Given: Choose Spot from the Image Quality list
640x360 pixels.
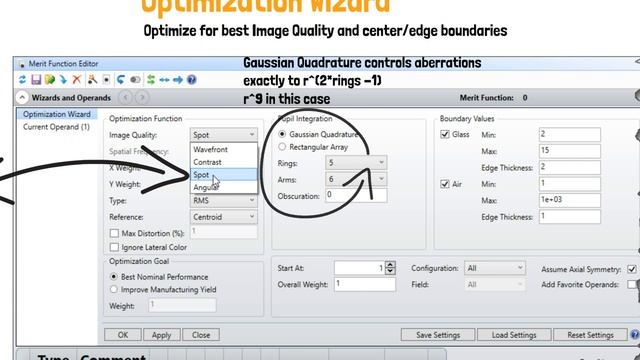Looking at the screenshot, I should pos(224,175).
